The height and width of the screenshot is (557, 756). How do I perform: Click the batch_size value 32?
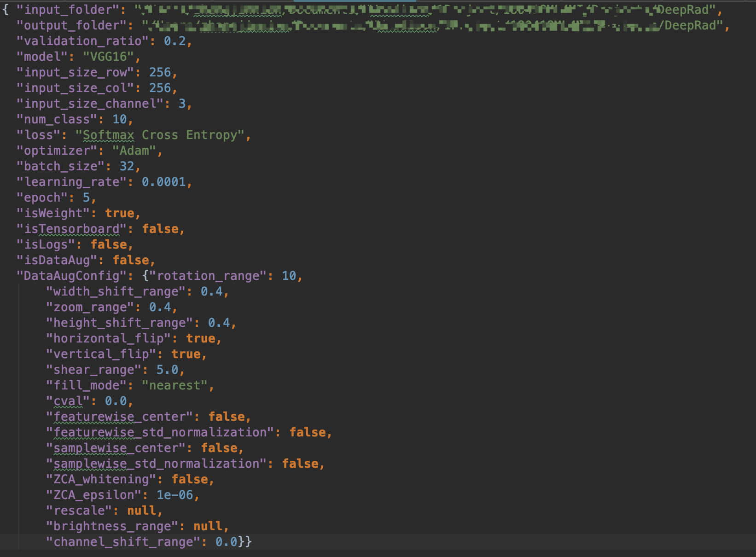[x=127, y=166]
